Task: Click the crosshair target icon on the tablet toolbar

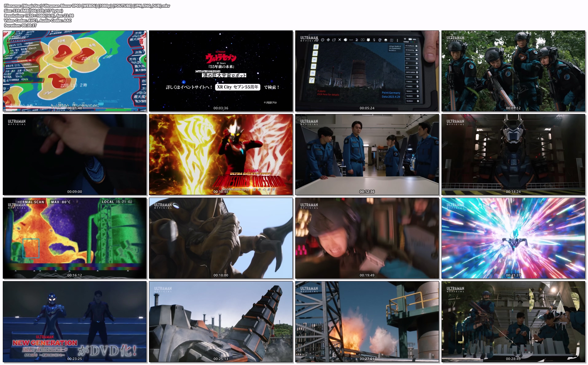Action: (x=328, y=40)
